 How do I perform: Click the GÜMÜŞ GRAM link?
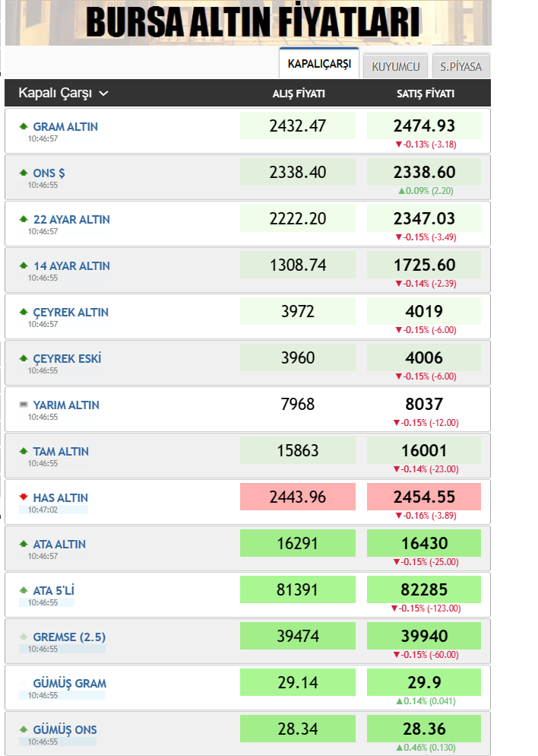(69, 683)
